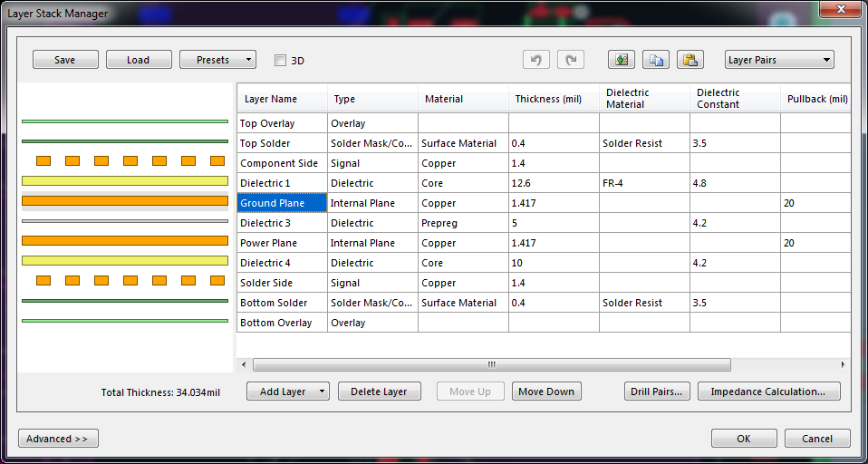Open Impedance Calculation dialog
Image resolution: width=868 pixels, height=464 pixels.
click(768, 391)
